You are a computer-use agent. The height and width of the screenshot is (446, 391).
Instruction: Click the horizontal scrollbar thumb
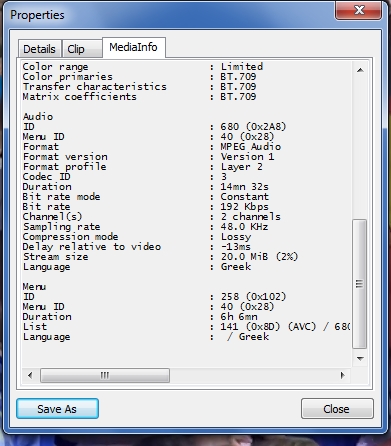tap(105, 376)
